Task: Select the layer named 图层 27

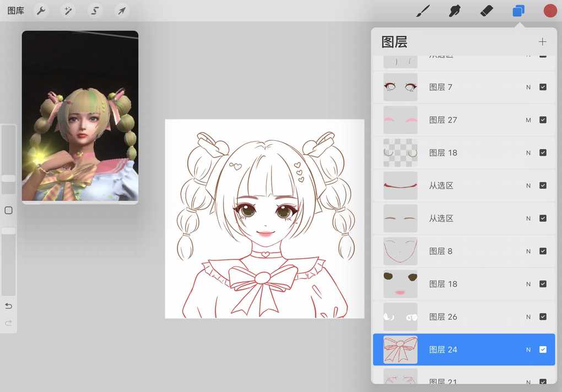Action: (x=443, y=120)
